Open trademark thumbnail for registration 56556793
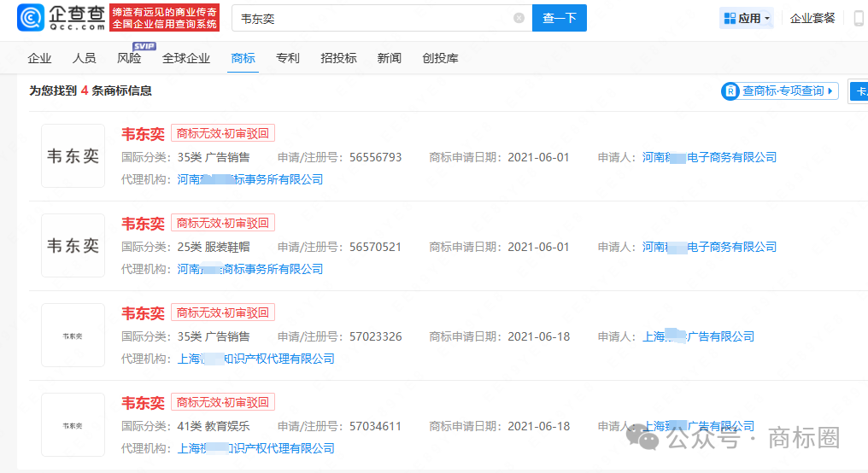Image resolution: width=868 pixels, height=473 pixels. [73, 156]
